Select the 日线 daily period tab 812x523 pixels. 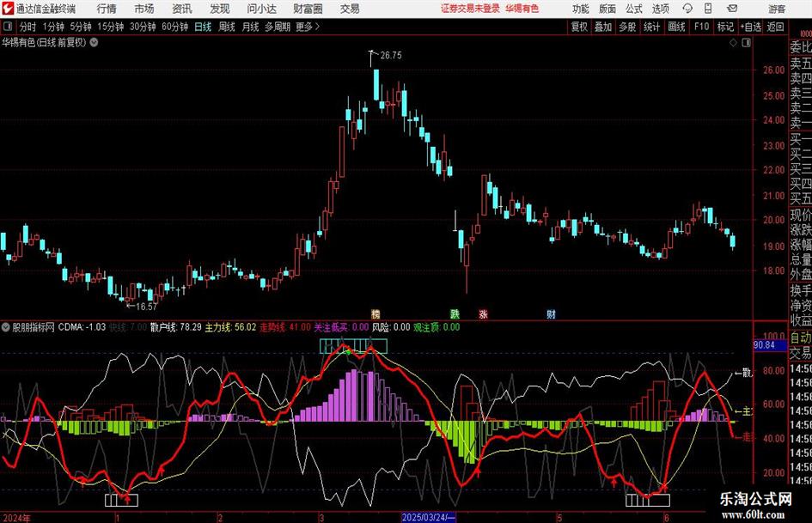coord(203,27)
